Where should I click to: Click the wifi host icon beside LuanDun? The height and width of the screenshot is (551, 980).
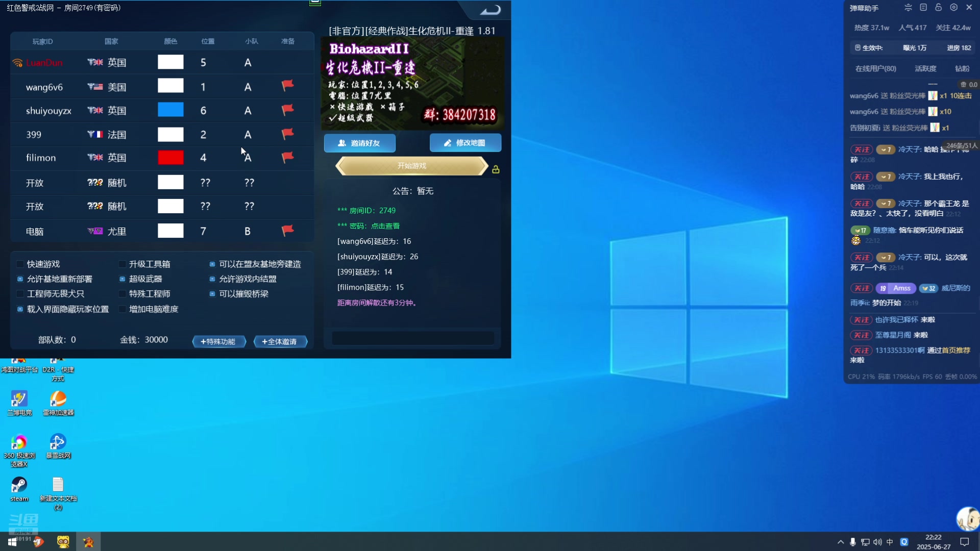(x=17, y=63)
